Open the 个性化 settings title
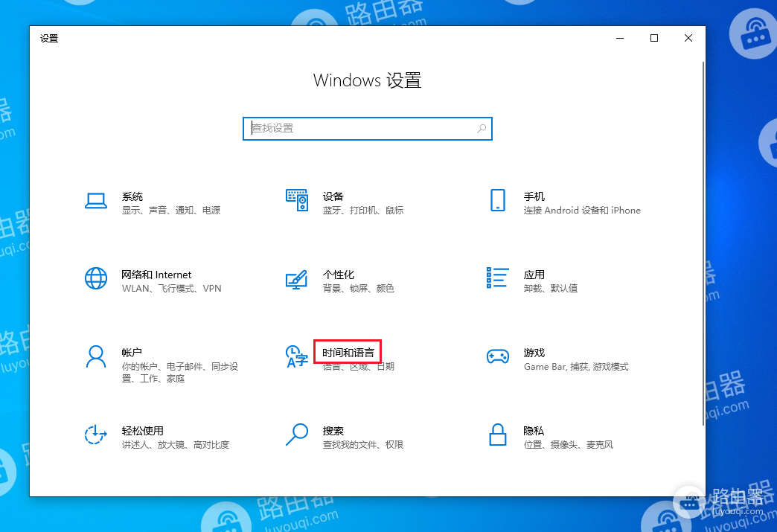The width and height of the screenshot is (777, 532). 339,275
